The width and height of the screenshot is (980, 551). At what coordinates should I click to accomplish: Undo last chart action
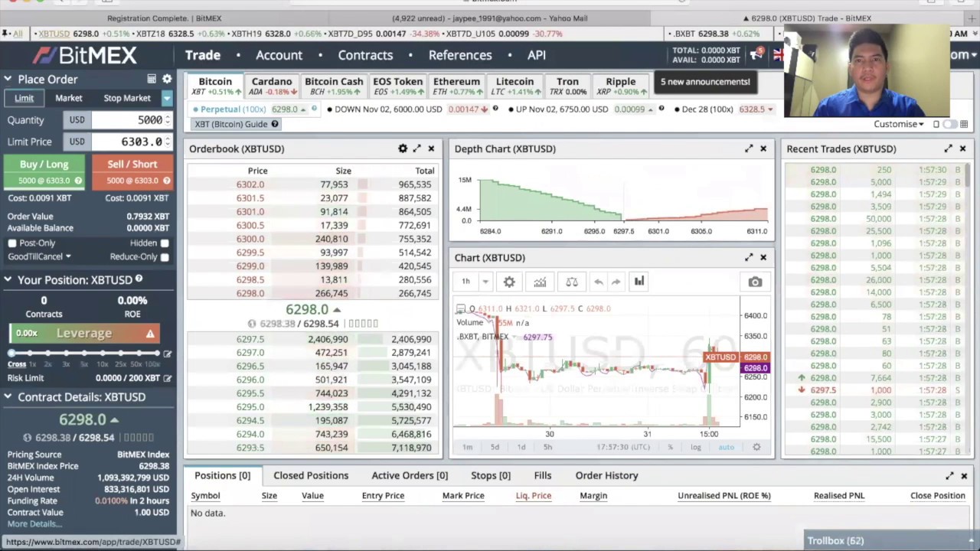point(598,282)
